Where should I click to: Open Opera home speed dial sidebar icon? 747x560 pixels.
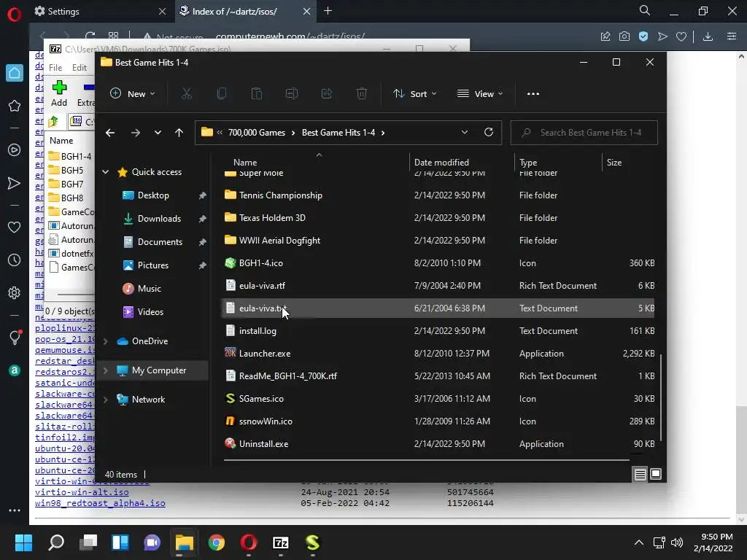click(x=15, y=73)
